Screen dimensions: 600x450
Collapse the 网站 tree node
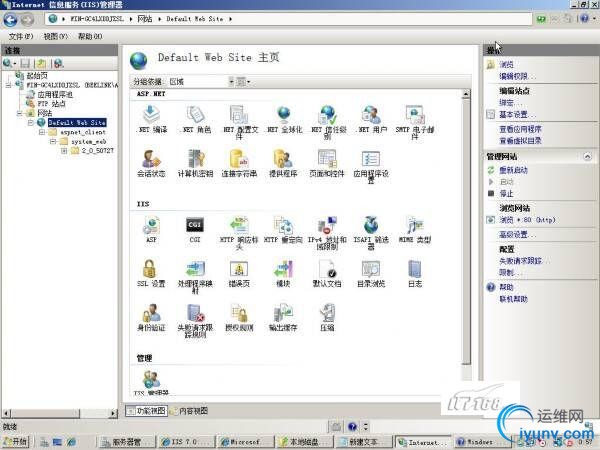click(x=20, y=113)
